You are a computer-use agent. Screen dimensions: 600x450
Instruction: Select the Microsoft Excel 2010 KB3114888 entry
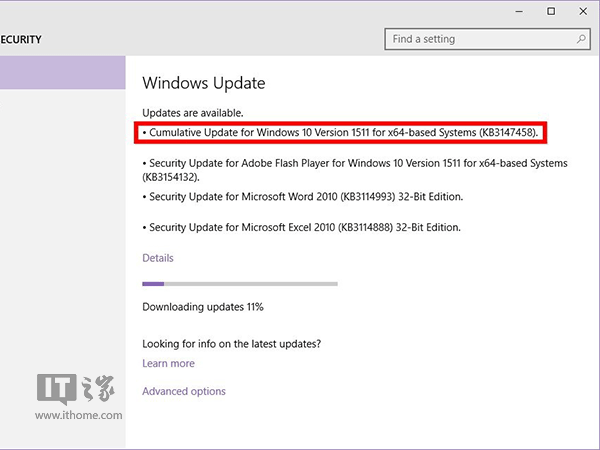[x=302, y=227]
